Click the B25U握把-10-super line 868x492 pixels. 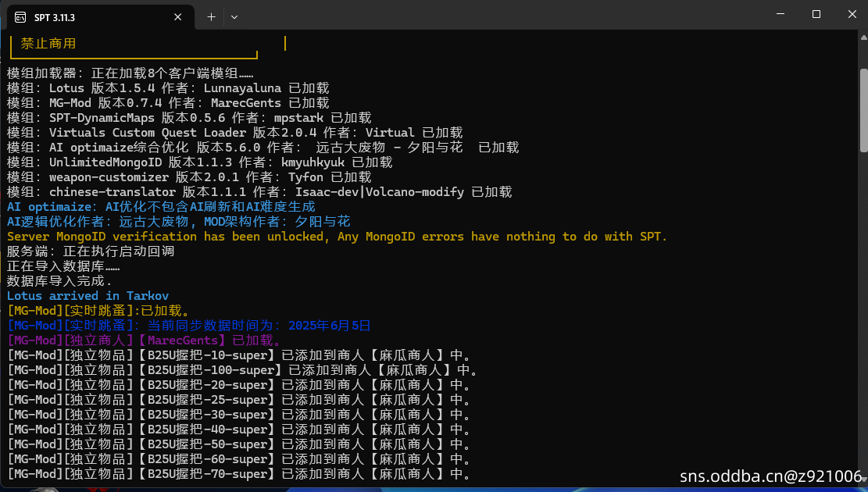[238, 355]
